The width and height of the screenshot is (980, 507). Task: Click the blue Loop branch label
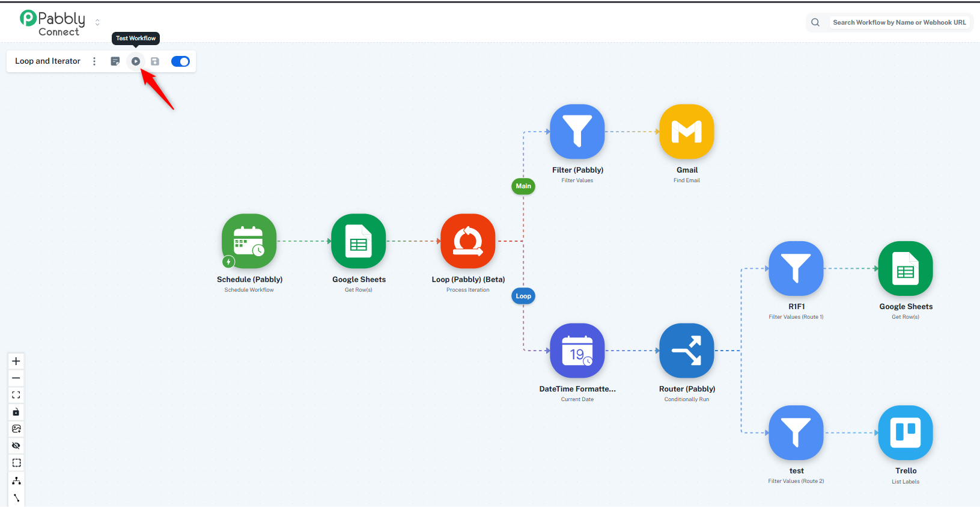(523, 296)
